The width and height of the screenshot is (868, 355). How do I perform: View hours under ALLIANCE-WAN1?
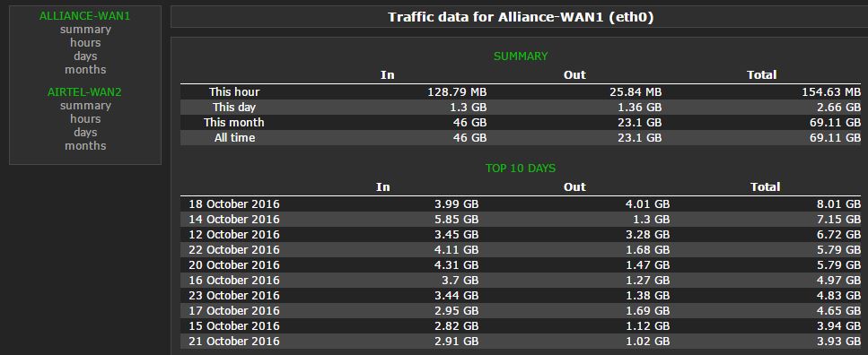tap(85, 42)
